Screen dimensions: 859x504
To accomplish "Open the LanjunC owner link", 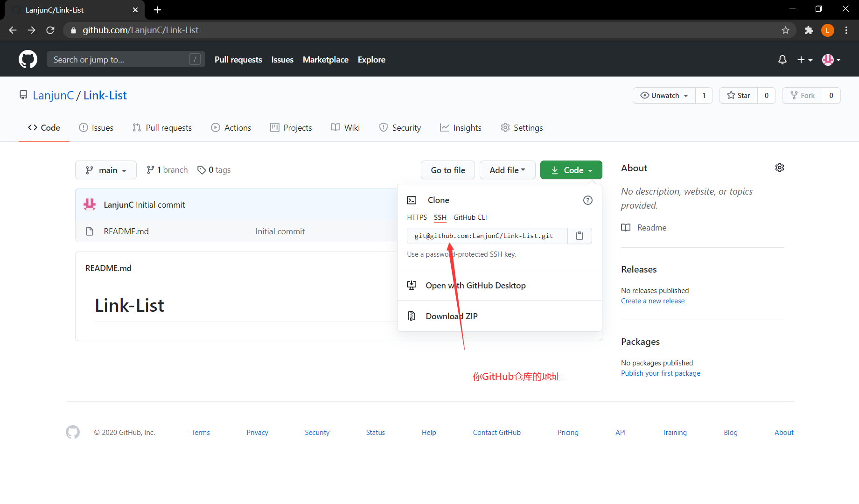I will (x=53, y=95).
